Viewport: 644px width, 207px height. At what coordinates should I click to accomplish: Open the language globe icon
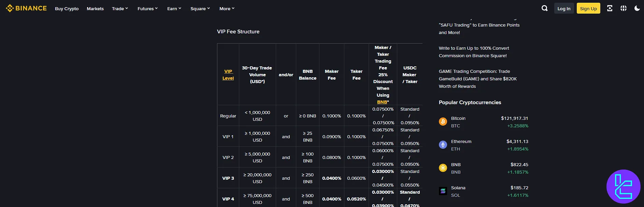pos(624,8)
